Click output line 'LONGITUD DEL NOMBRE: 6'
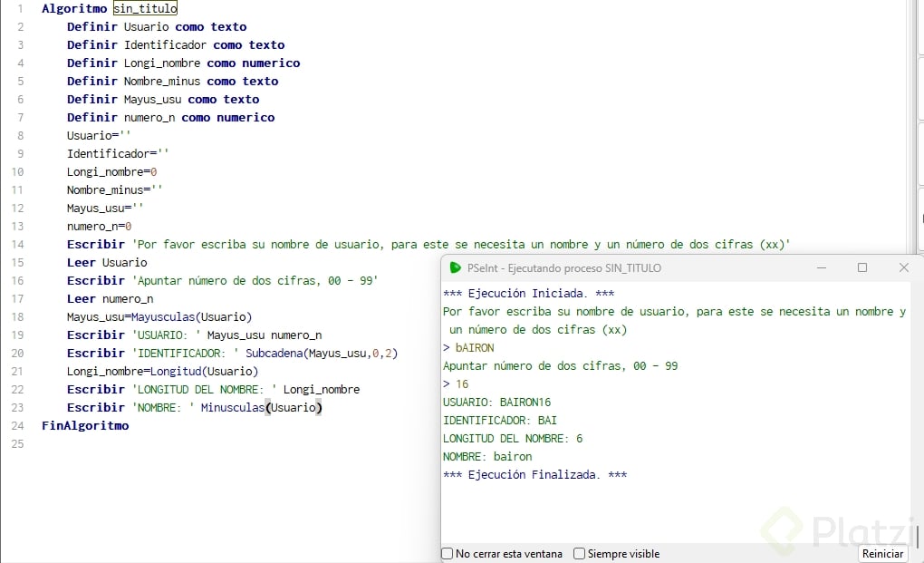 513,439
